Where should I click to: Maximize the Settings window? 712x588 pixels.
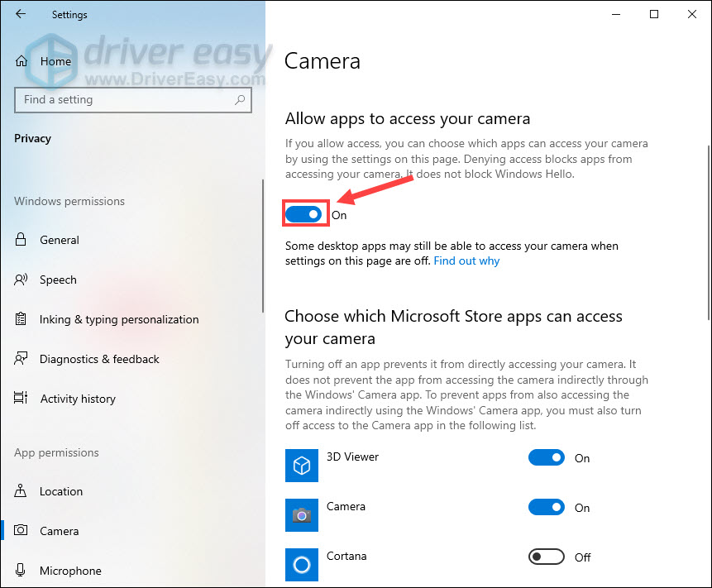(654, 14)
